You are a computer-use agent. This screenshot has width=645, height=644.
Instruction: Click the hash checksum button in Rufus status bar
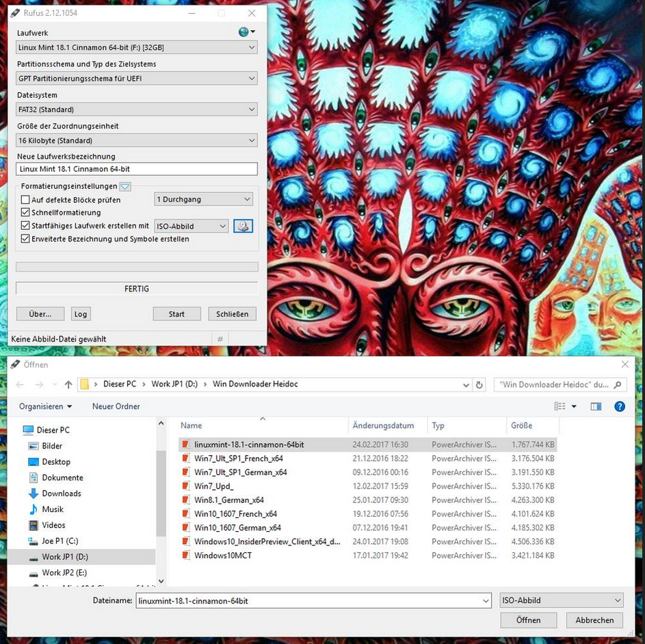(x=220, y=339)
